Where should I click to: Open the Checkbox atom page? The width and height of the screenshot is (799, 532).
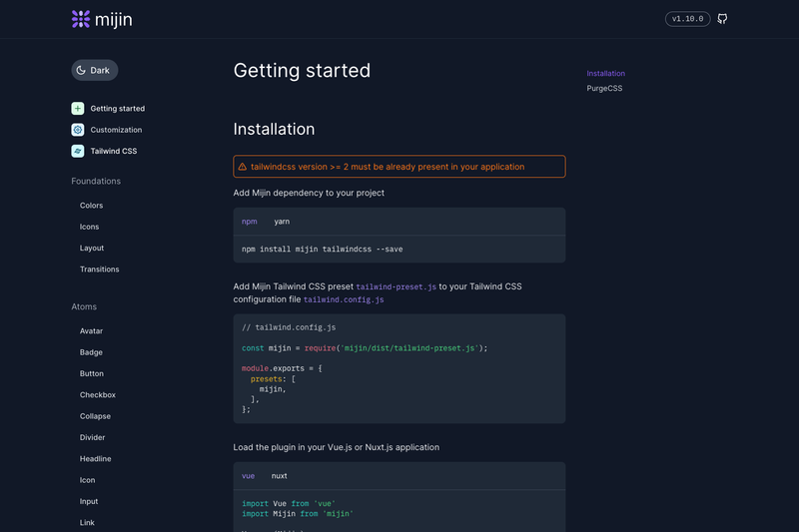(x=98, y=395)
